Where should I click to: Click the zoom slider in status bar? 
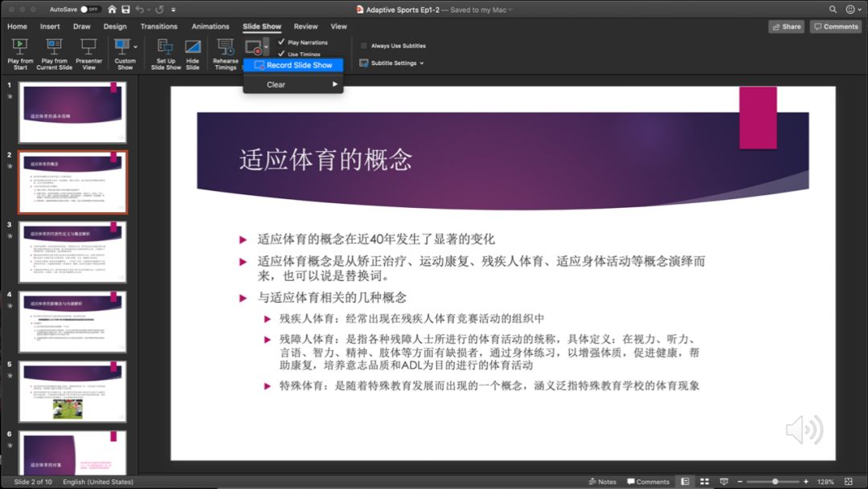point(775,482)
